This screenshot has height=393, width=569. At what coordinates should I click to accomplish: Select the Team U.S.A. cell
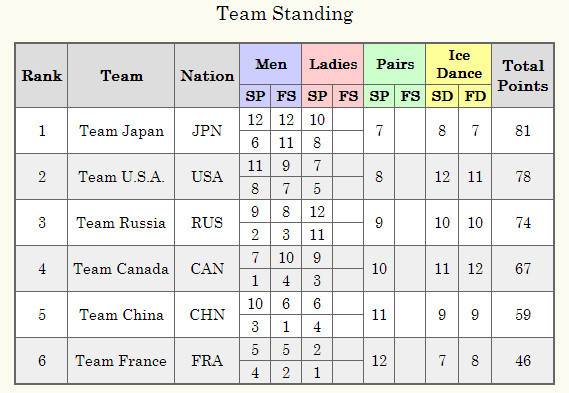point(121,177)
